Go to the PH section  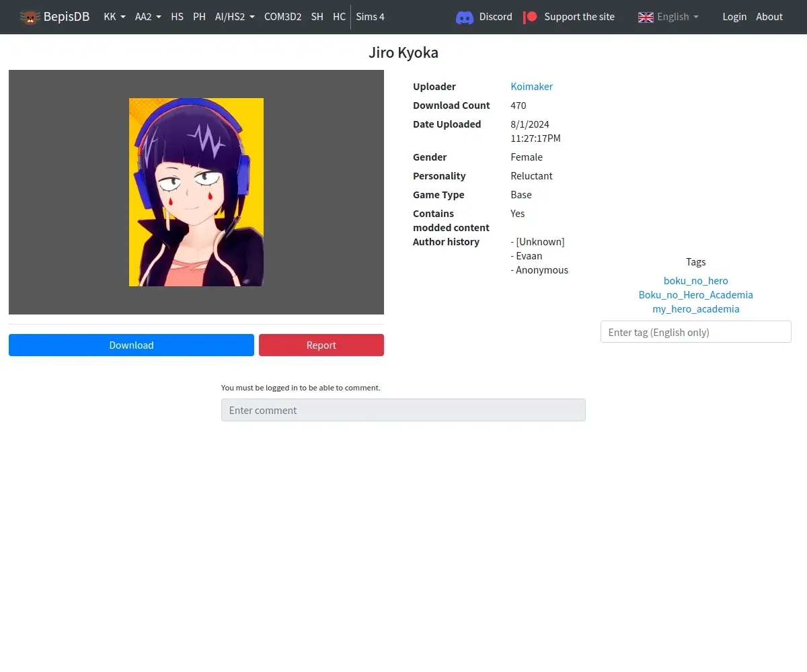(x=199, y=17)
